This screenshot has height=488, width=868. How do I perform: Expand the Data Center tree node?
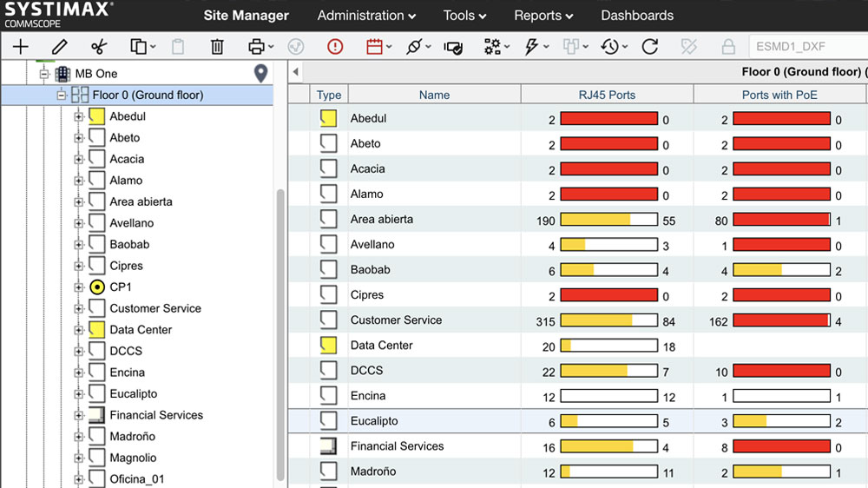click(79, 330)
